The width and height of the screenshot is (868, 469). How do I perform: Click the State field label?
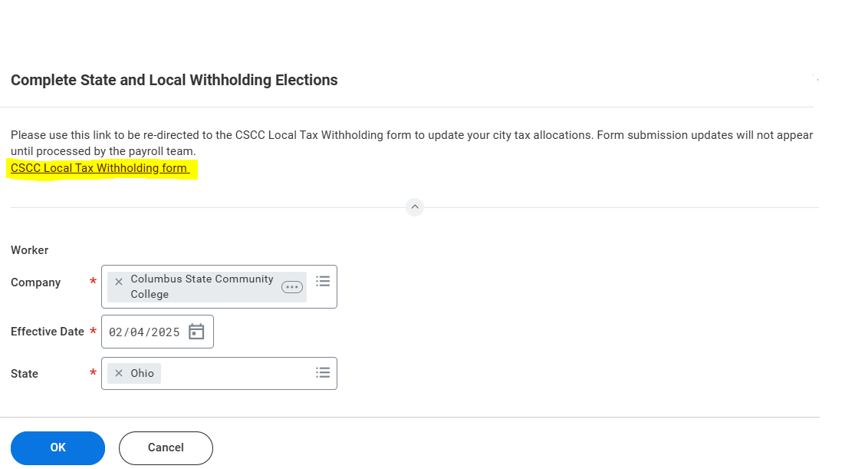click(25, 374)
